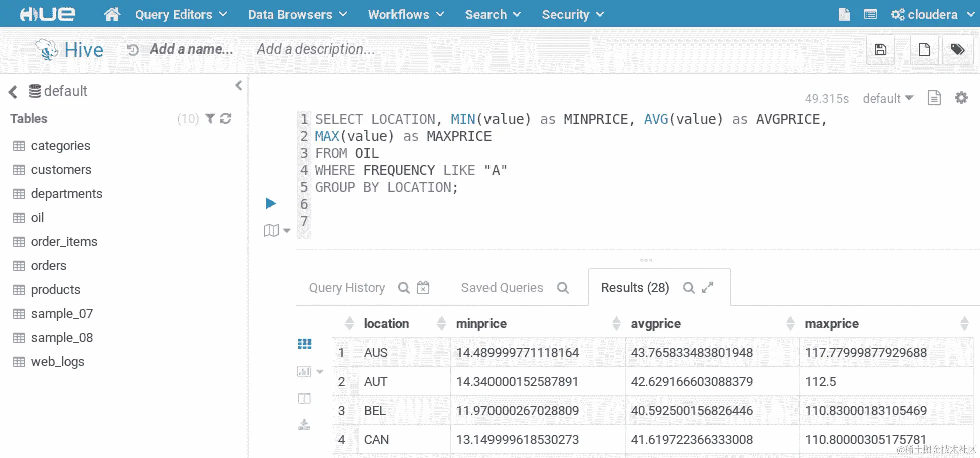Open the Query Editors menu

[x=181, y=14]
